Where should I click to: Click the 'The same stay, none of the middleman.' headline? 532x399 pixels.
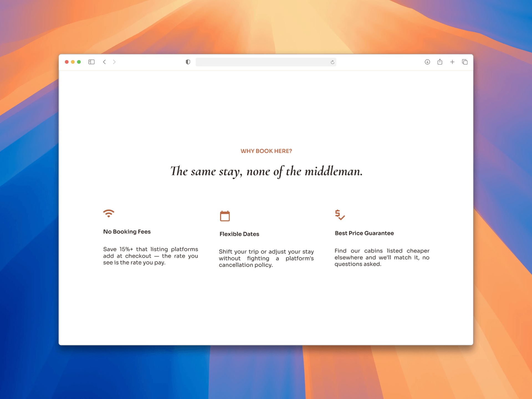coord(266,171)
